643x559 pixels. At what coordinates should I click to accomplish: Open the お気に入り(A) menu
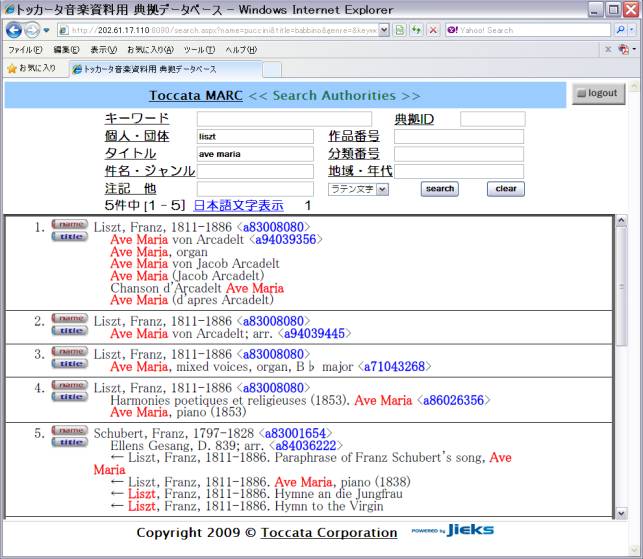[x=150, y=50]
